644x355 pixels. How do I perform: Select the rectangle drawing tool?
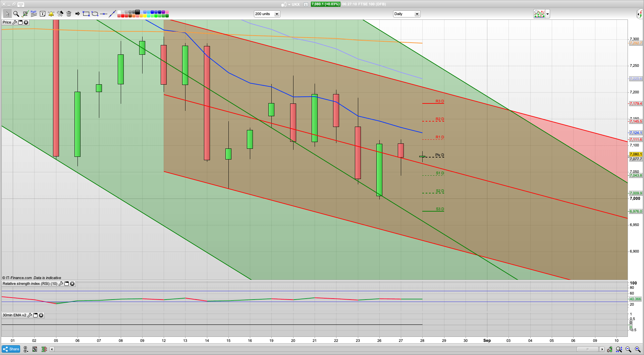(x=86, y=14)
